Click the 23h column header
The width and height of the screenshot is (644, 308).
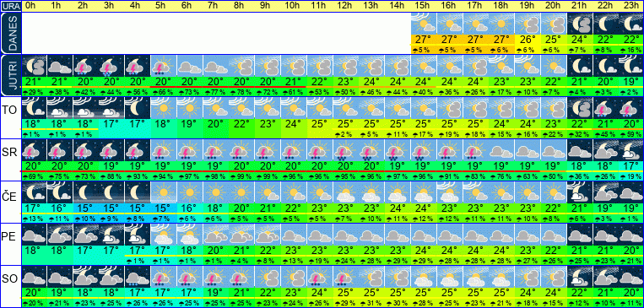tap(631, 6)
